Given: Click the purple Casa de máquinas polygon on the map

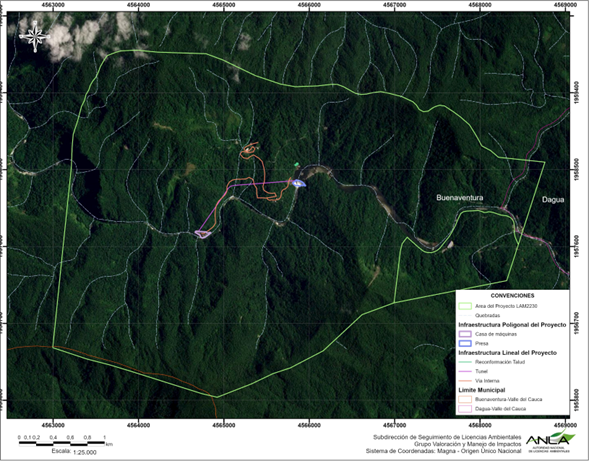Looking at the screenshot, I should [x=202, y=234].
